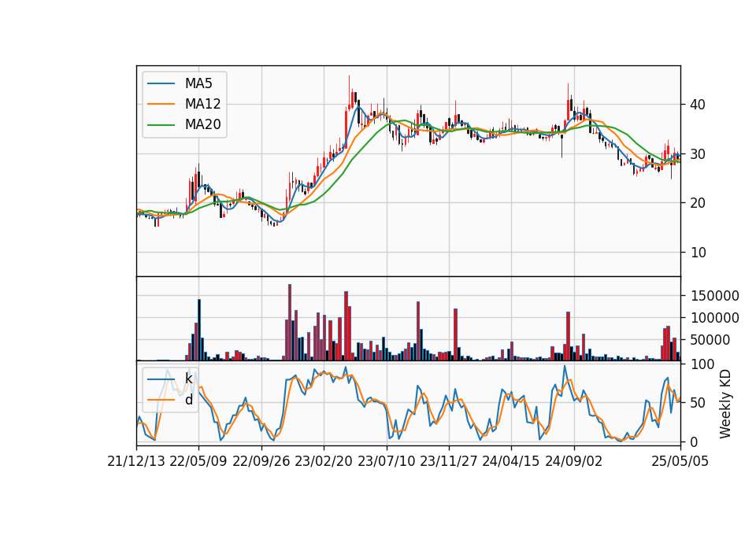Click the 23/07/10 date tick label
This screenshot has height=543, width=756.
point(386,461)
